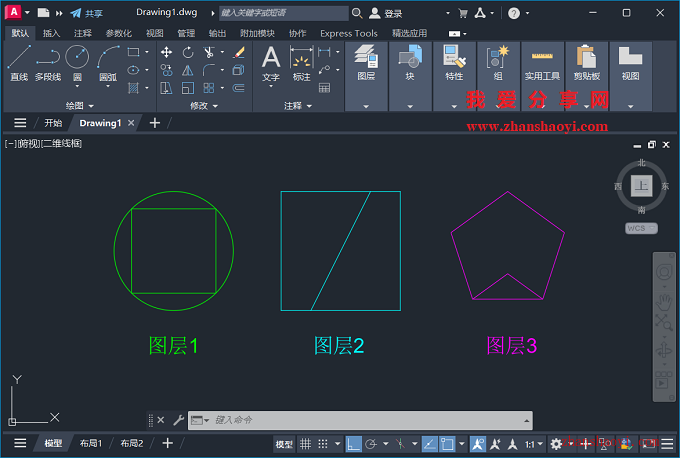This screenshot has height=458, width=680.
Task: Open the Group (组) panel
Action: coord(498,76)
